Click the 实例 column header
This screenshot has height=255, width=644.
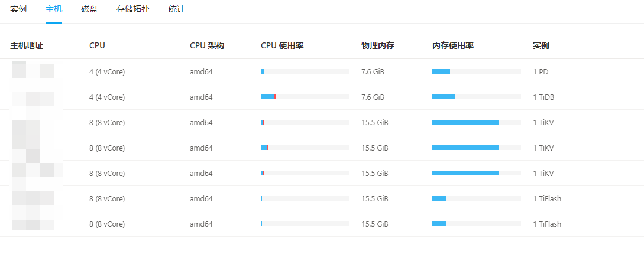click(x=541, y=45)
